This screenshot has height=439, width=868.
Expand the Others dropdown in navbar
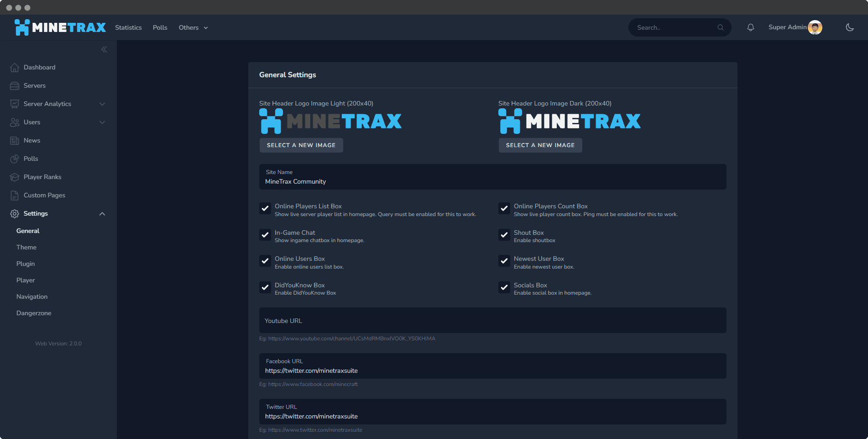pyautogui.click(x=193, y=27)
